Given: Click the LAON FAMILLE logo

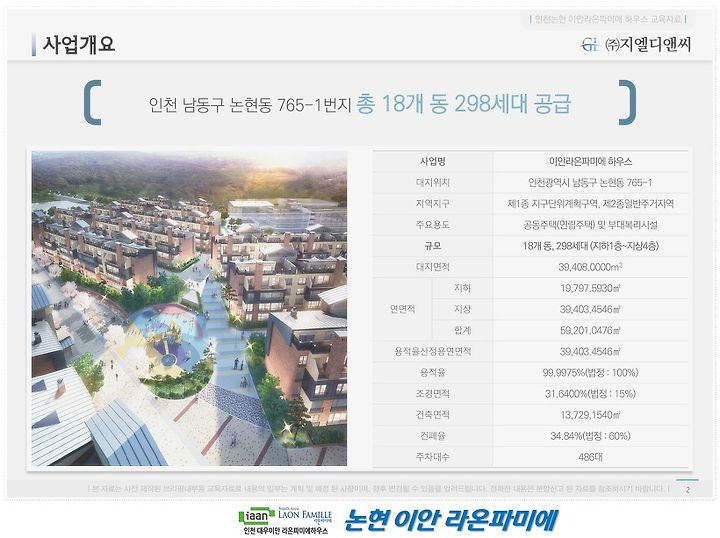Looking at the screenshot, I should pyautogui.click(x=305, y=516).
